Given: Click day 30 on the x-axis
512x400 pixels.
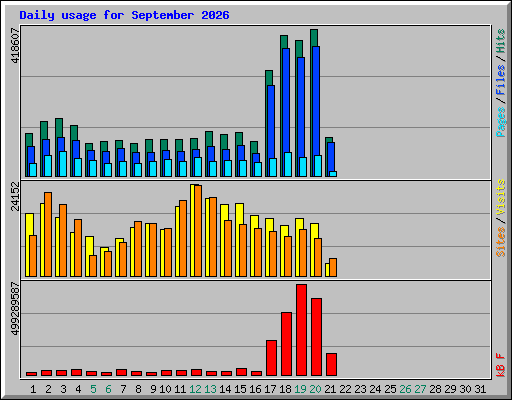Looking at the screenshot, I should (465, 389).
